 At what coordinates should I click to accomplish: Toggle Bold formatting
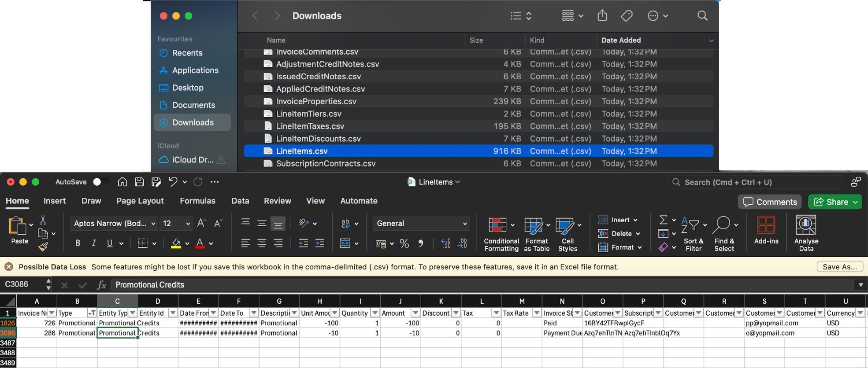point(78,243)
